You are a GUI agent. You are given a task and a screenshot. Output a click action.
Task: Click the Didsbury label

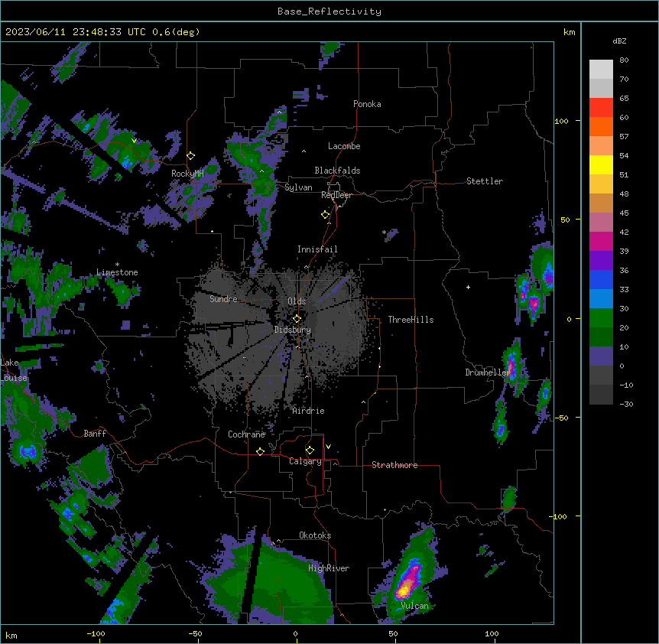click(x=293, y=330)
